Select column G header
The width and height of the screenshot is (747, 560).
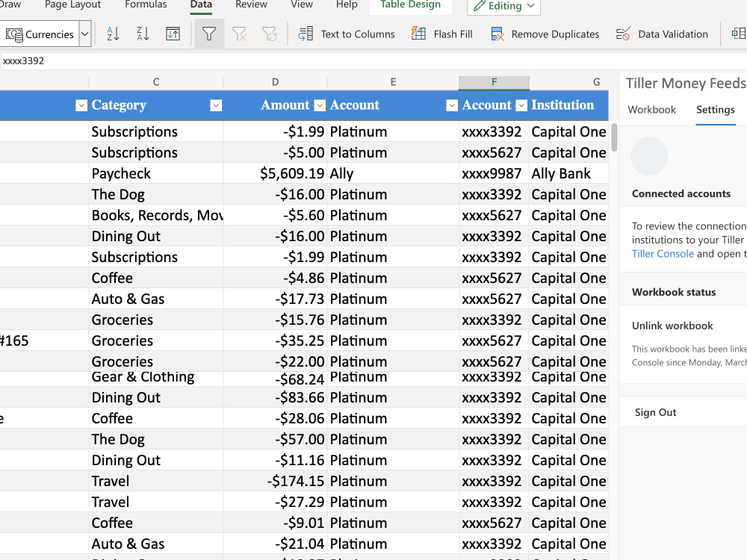tap(596, 82)
